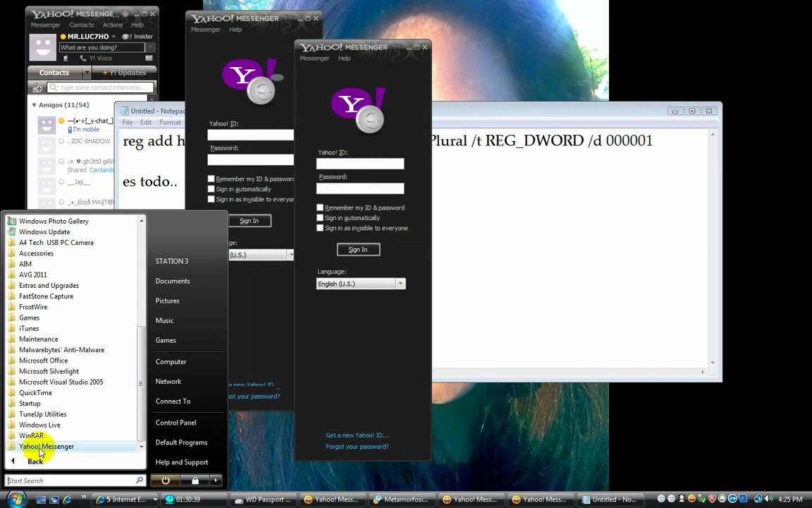Switch to the 01:30:39 taskbar window
Viewport: 812px width, 508px height.
coord(195,500)
